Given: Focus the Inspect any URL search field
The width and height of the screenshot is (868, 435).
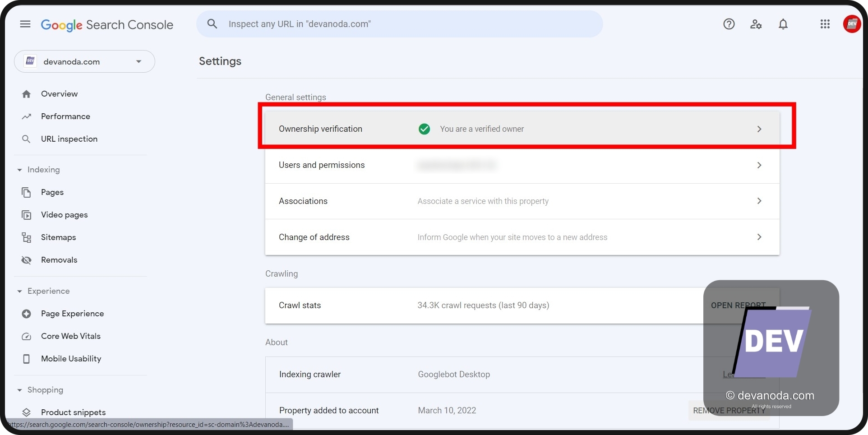Looking at the screenshot, I should [399, 24].
